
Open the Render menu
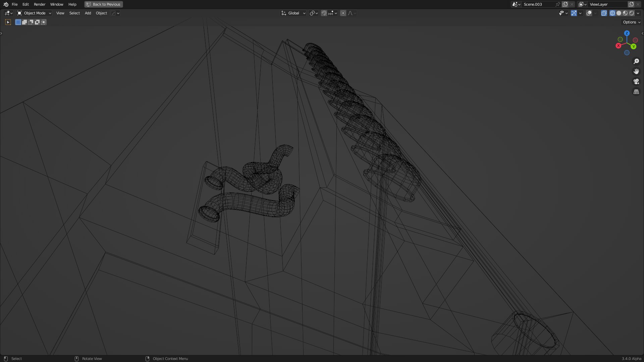point(40,4)
